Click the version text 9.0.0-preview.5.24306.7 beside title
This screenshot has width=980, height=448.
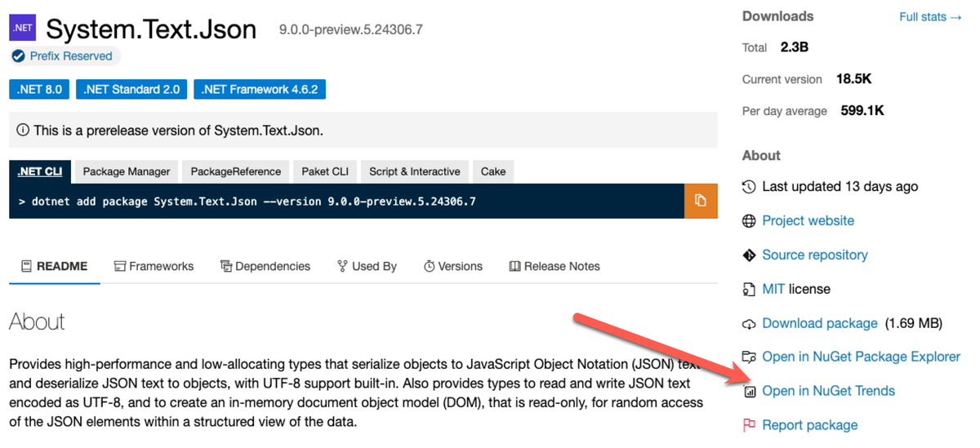[x=350, y=30]
